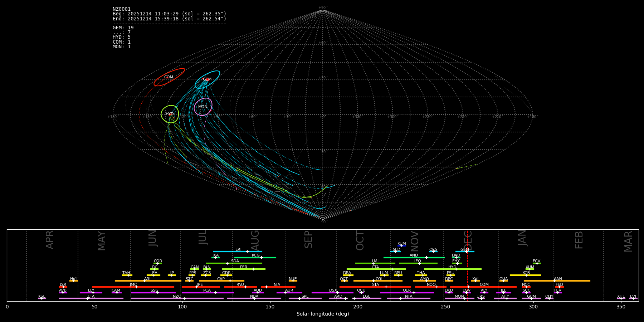This screenshot has height=322, width=644.
Task: Select the cyan GEM bar in timeline
Action: pos(464,252)
